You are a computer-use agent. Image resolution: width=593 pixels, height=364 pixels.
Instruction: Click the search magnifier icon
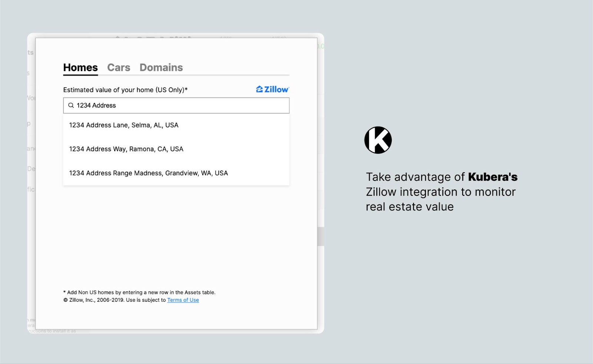tap(71, 106)
